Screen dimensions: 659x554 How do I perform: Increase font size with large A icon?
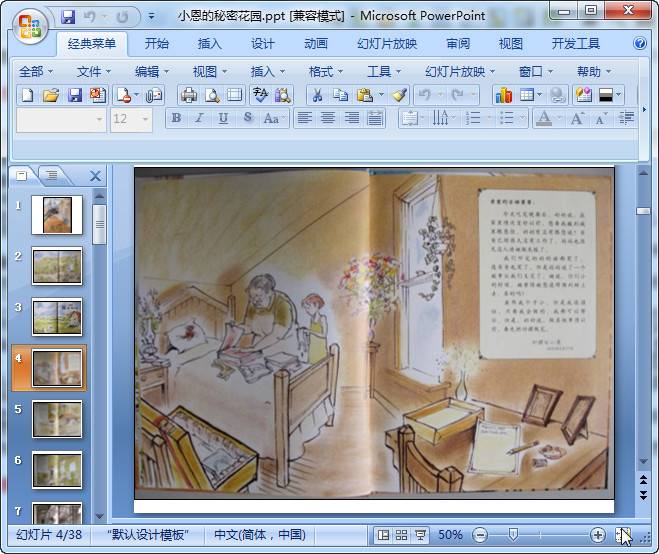[577, 118]
